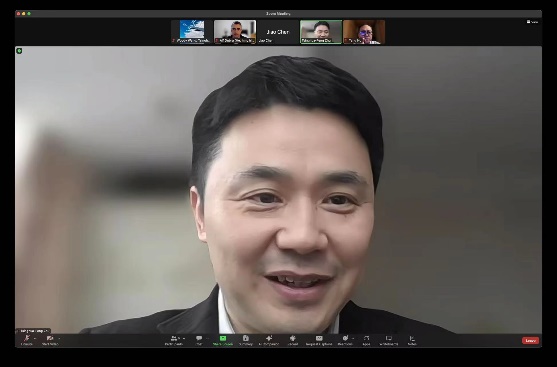Select the participant thumbnail with yacht picture
Viewport: 557px width, 367px height.
click(192, 32)
